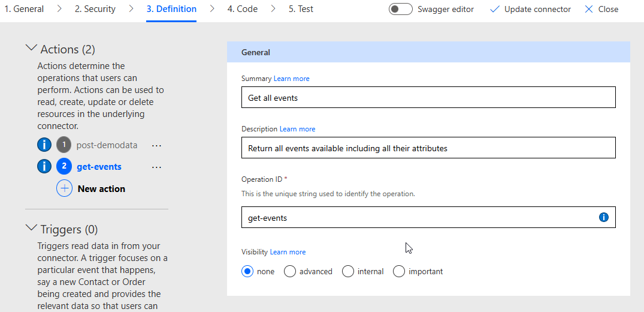Image resolution: width=644 pixels, height=312 pixels.
Task: Click the General section header
Action: 428,52
